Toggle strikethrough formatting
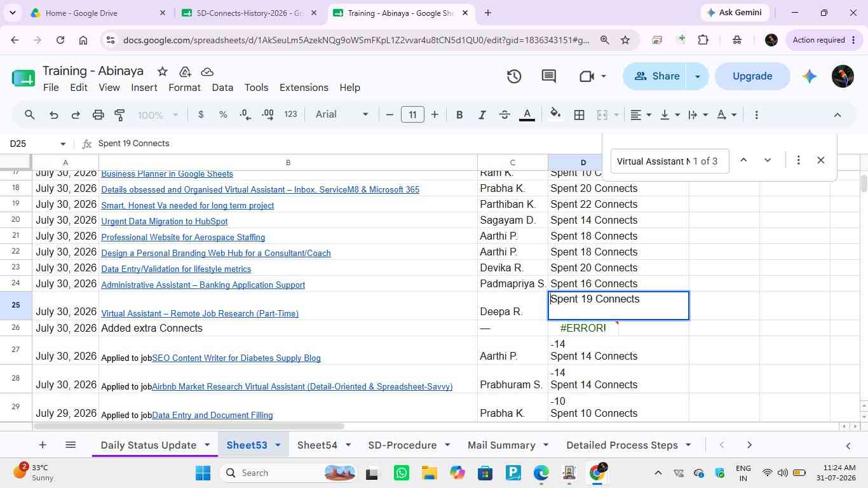The image size is (868, 488). coord(505,115)
